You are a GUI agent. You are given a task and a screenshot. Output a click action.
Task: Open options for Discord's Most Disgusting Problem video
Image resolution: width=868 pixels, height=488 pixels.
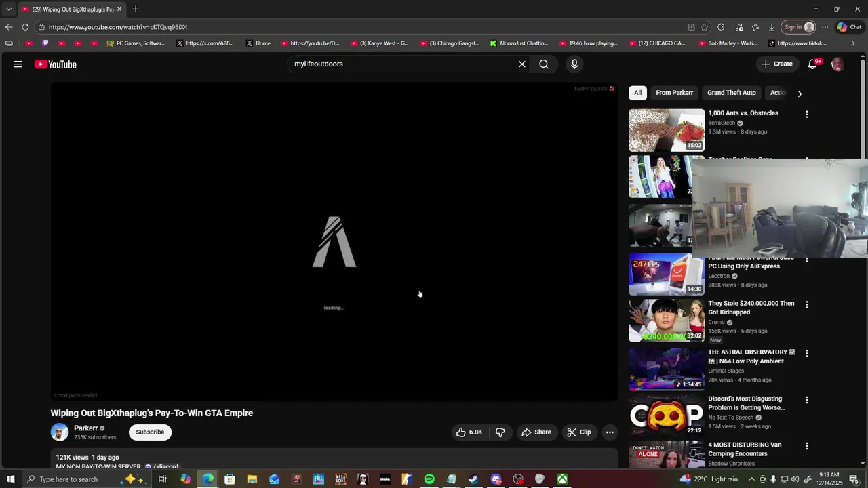[807, 401]
